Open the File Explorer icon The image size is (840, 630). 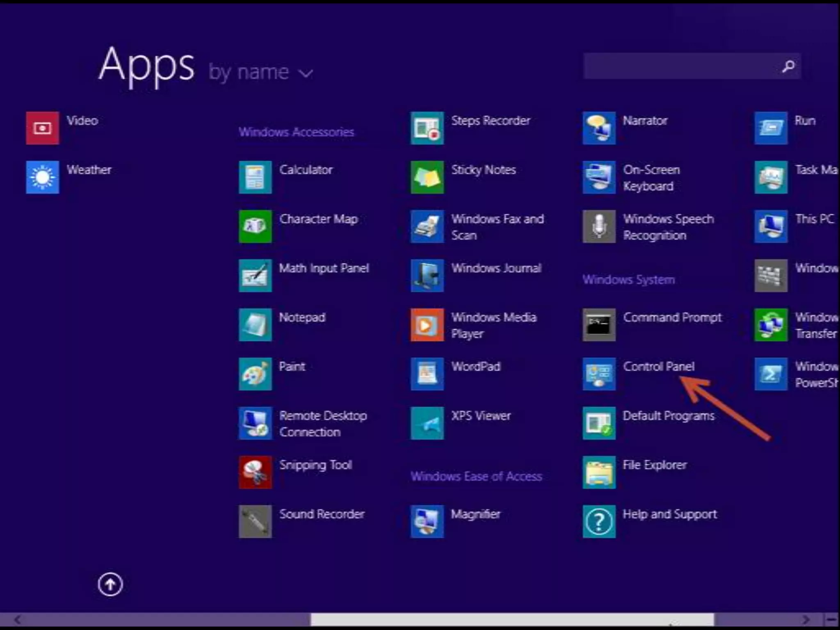(x=599, y=472)
